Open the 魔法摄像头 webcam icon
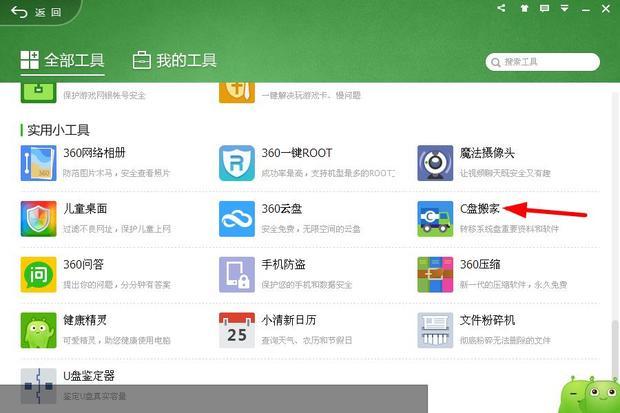The width and height of the screenshot is (620, 413). (x=435, y=163)
